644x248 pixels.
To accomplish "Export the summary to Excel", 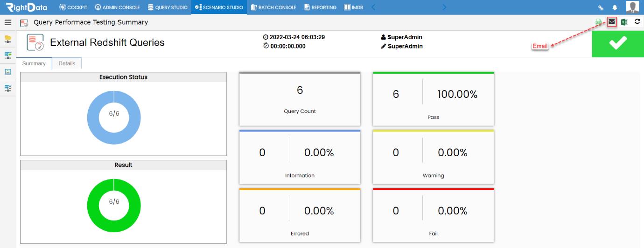I will tap(624, 22).
